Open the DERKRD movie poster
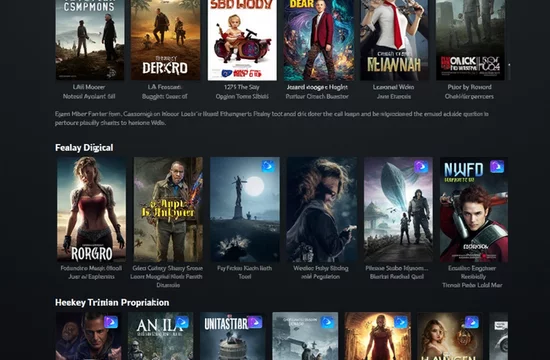The height and width of the screenshot is (360, 550). click(166, 40)
